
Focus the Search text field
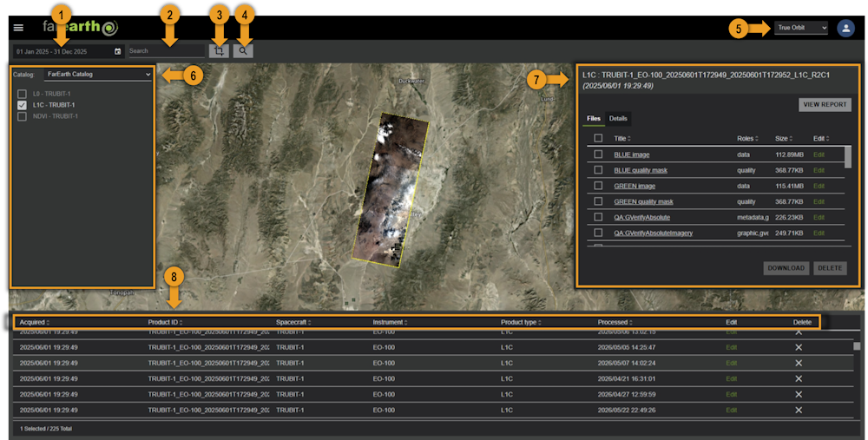(x=167, y=51)
